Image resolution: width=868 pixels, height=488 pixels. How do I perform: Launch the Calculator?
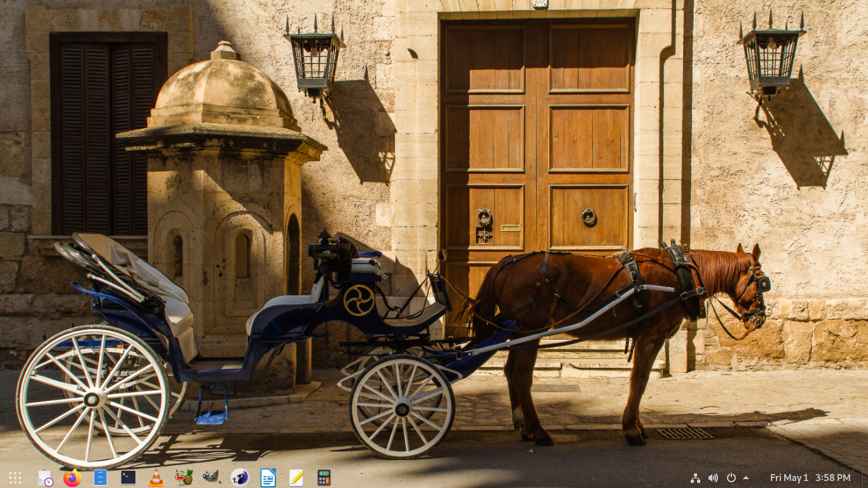click(324, 478)
